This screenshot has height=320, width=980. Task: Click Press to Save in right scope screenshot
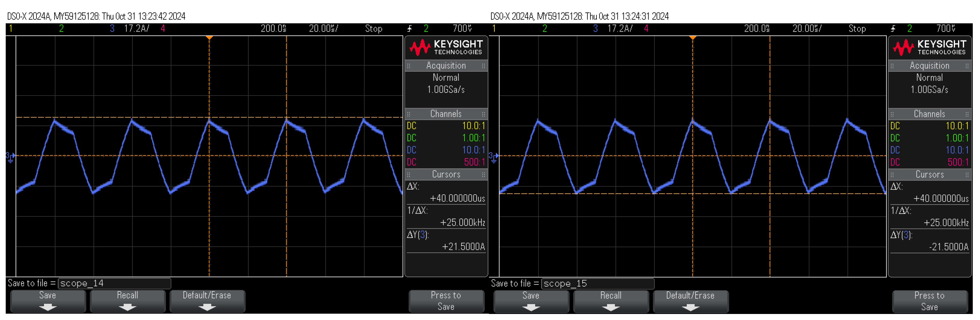coord(930,301)
